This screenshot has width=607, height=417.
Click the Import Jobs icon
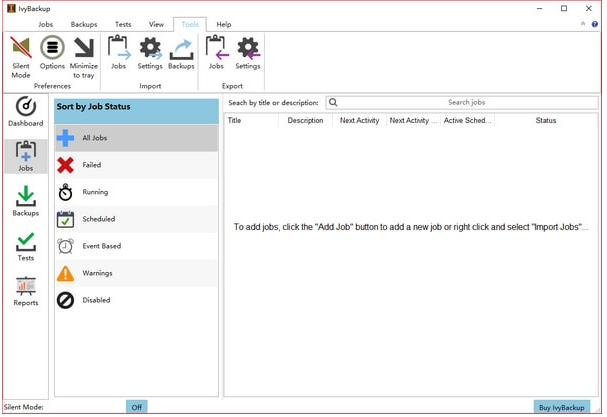[x=119, y=54]
